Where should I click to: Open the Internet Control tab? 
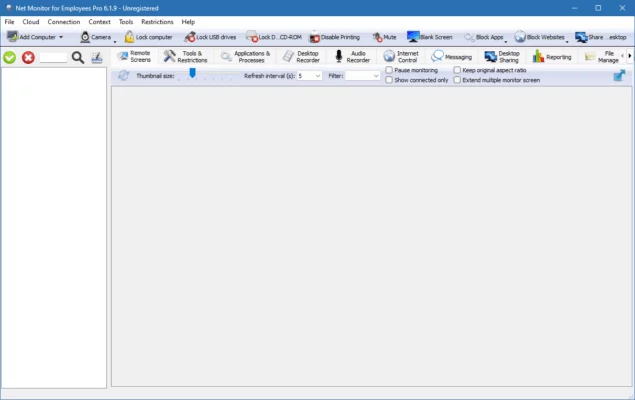(x=401, y=56)
